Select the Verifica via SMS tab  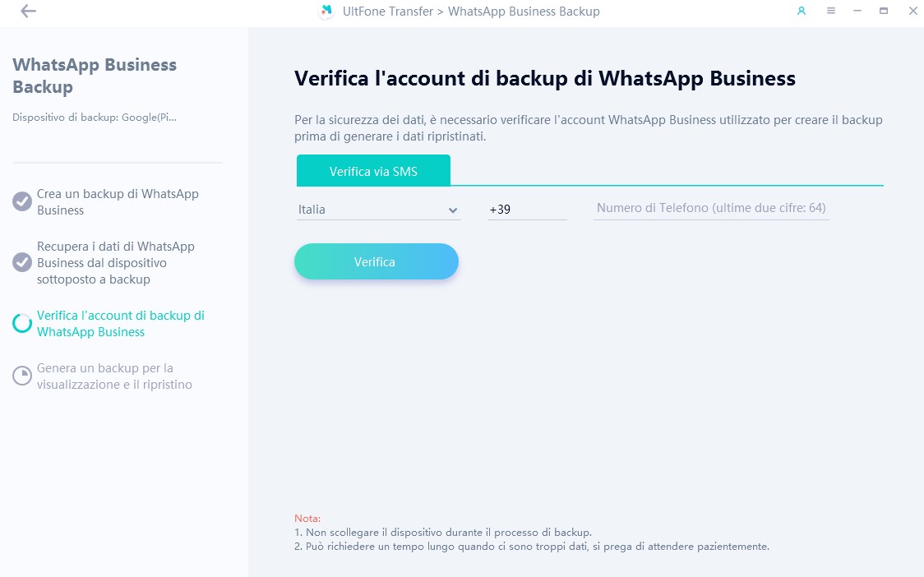[373, 171]
